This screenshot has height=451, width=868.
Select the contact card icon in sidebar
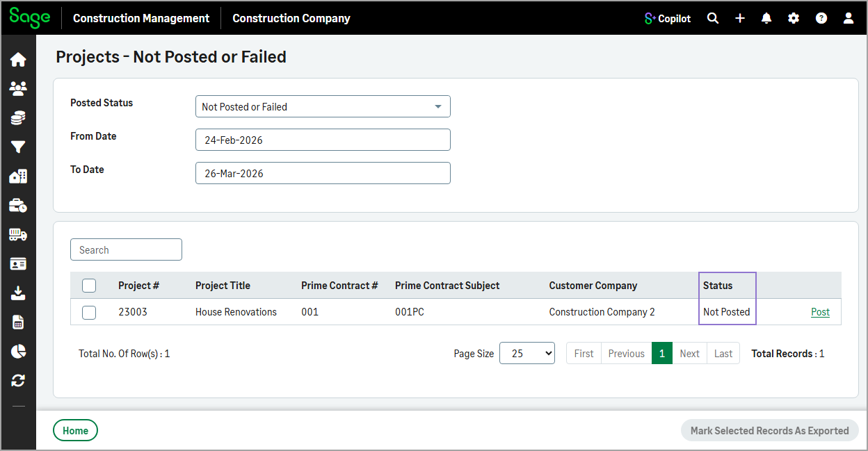(x=19, y=263)
